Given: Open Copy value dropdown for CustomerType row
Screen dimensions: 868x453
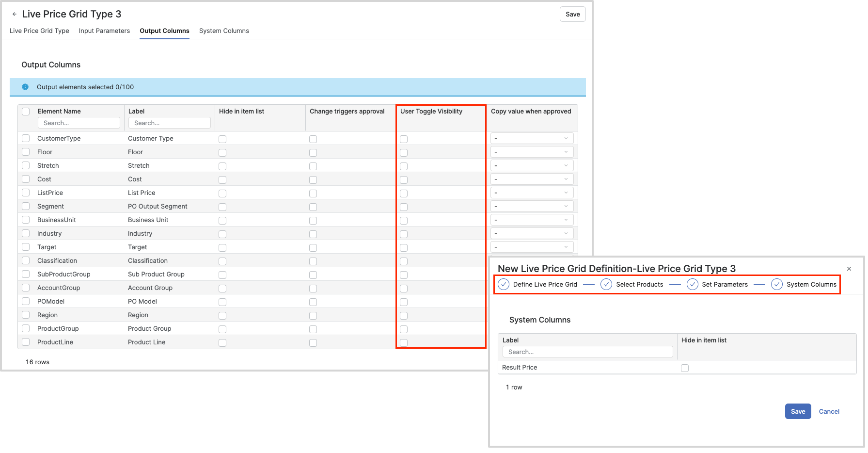Looking at the screenshot, I should [532, 139].
